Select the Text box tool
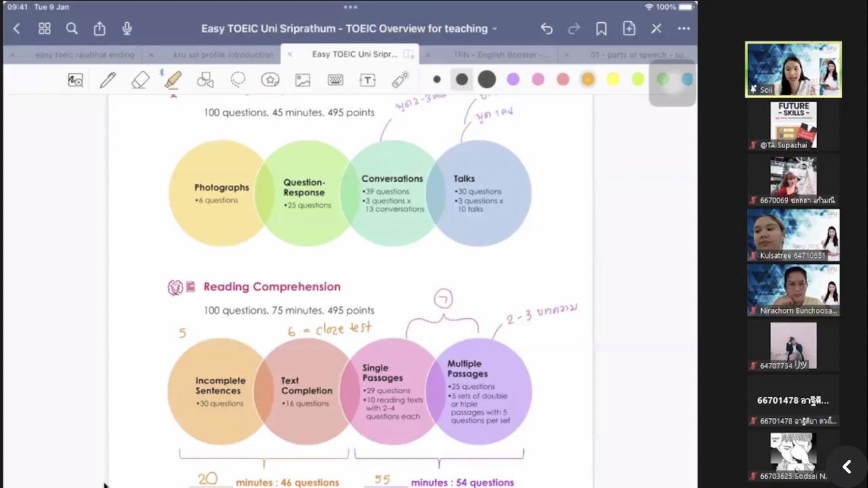This screenshot has width=868, height=488. (368, 80)
